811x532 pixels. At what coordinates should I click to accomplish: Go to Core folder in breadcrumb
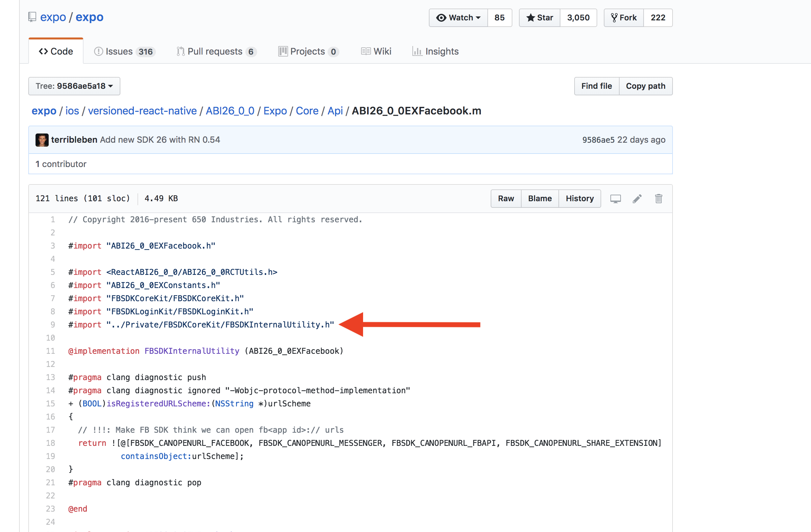tap(307, 111)
